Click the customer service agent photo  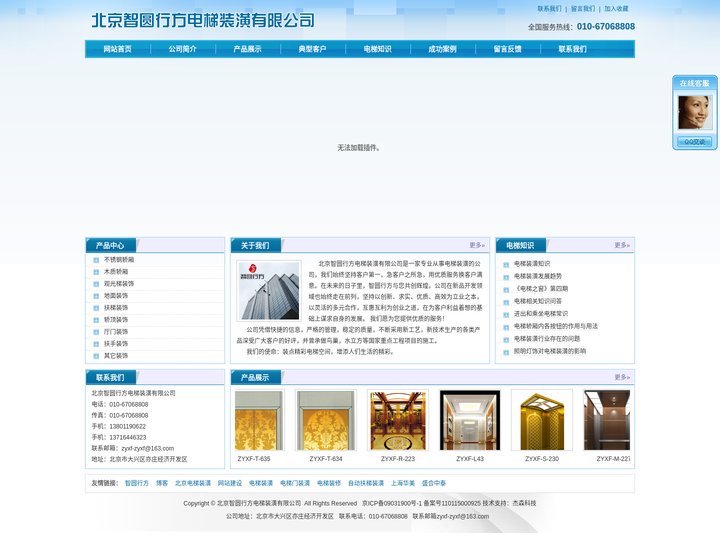point(694,112)
